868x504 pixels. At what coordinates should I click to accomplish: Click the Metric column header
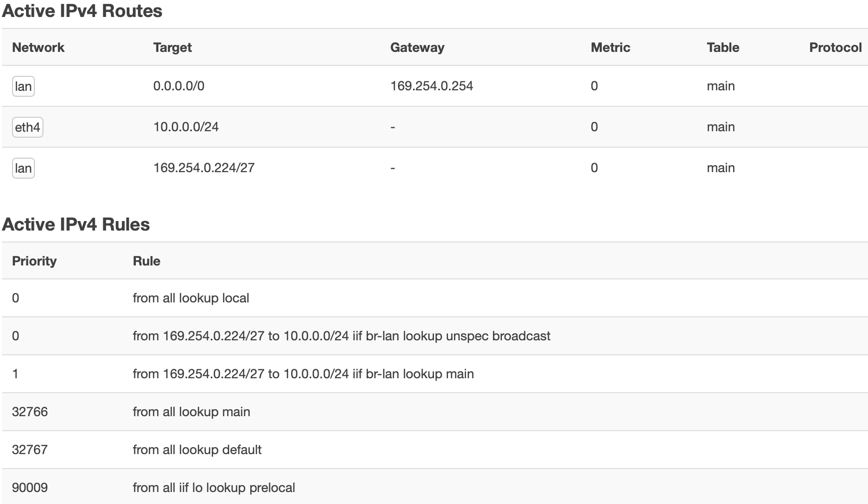click(x=610, y=47)
